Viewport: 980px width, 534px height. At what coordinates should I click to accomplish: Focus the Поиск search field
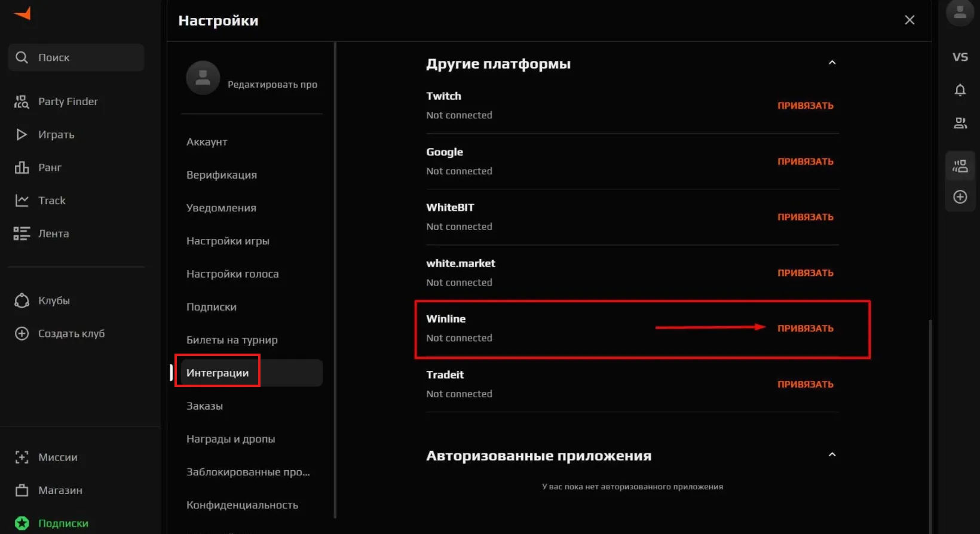(76, 57)
